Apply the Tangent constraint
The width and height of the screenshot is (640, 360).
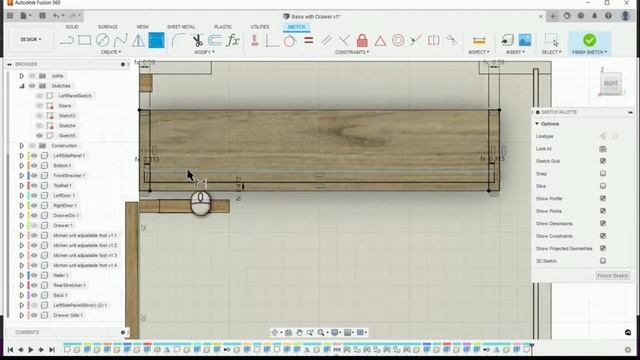point(290,40)
